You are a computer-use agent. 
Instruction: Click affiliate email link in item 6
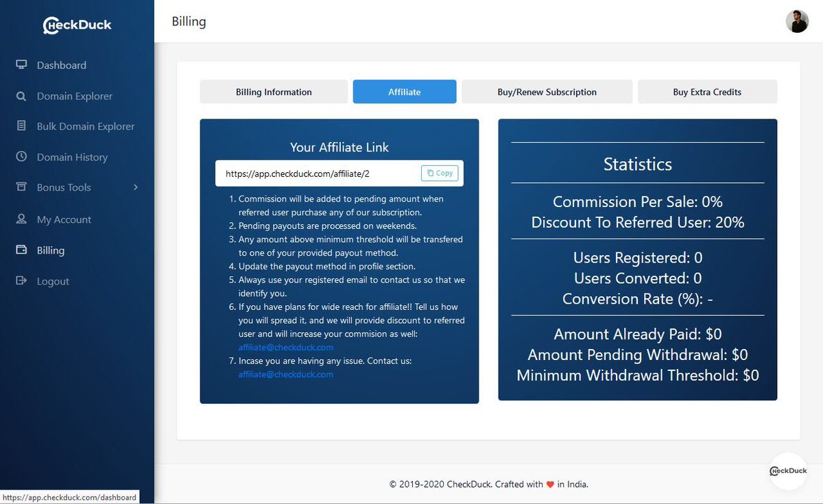point(286,348)
